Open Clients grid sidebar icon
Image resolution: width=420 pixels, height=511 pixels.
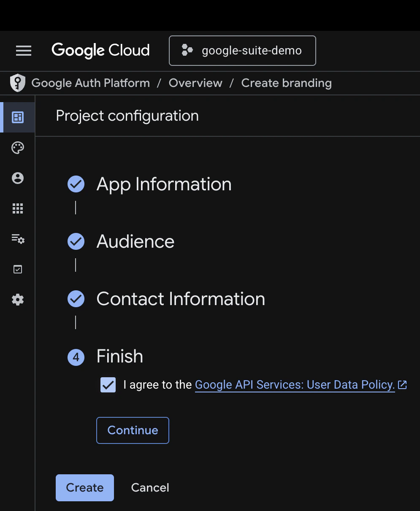click(18, 208)
